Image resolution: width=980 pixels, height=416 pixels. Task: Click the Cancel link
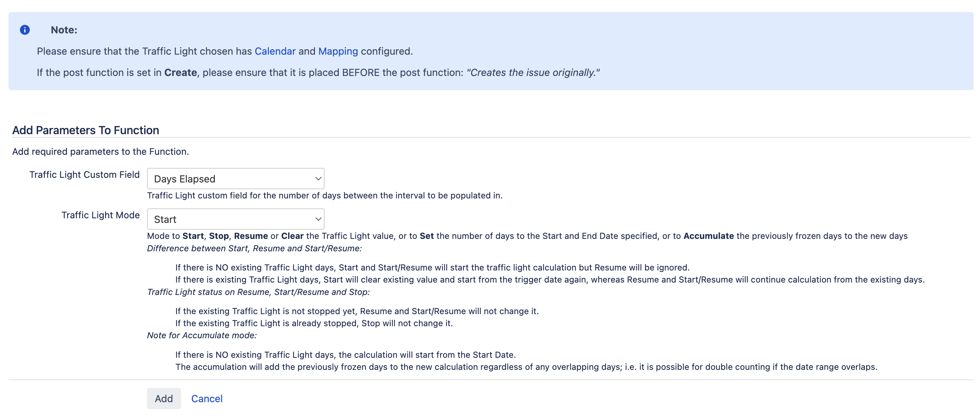[207, 399]
